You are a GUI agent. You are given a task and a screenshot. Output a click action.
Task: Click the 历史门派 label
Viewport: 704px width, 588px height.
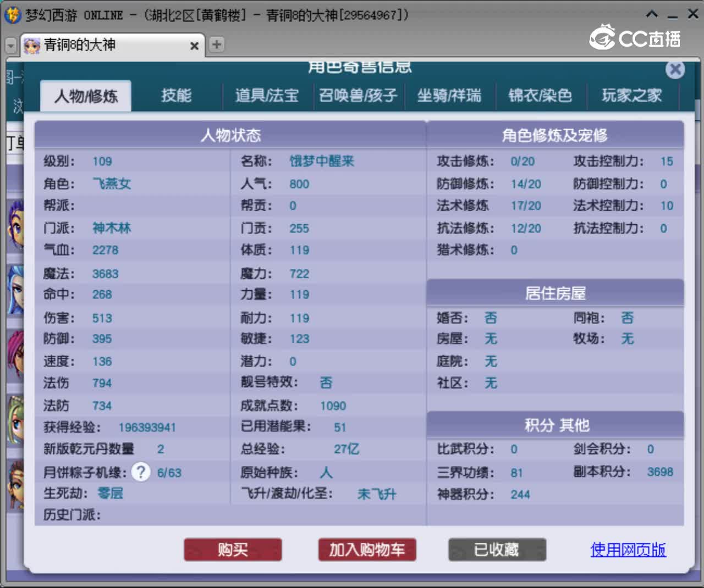pos(72,515)
